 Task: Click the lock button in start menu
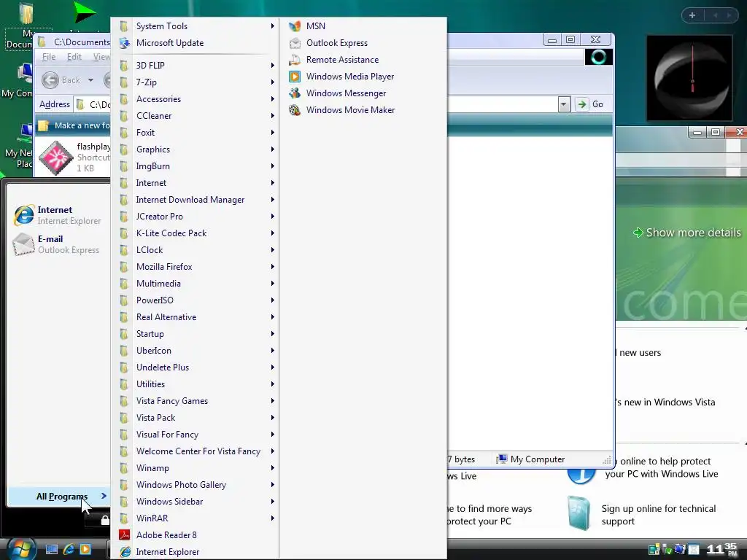coord(105,520)
